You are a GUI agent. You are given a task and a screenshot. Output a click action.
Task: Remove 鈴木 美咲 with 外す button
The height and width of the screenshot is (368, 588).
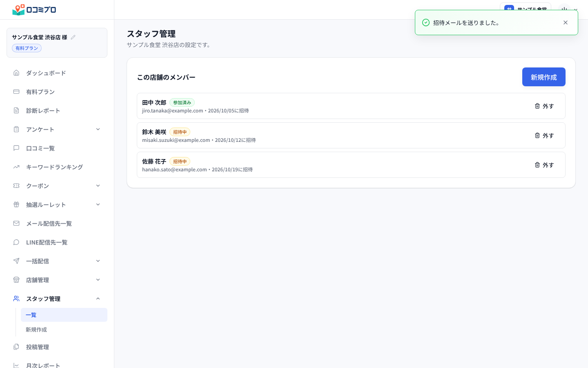[x=544, y=135]
